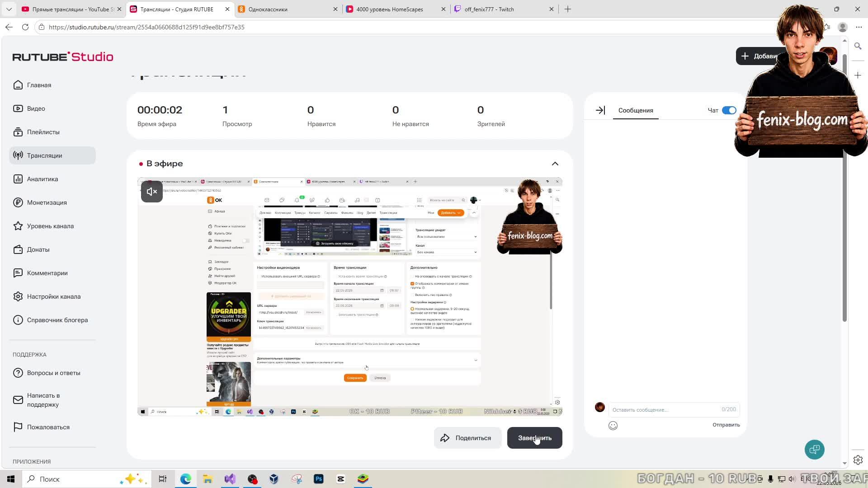Collapse the В эфире section chevron

coord(555,164)
